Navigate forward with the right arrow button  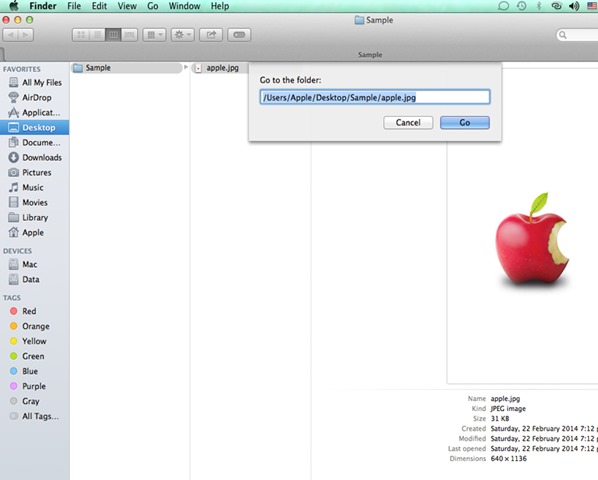26,35
